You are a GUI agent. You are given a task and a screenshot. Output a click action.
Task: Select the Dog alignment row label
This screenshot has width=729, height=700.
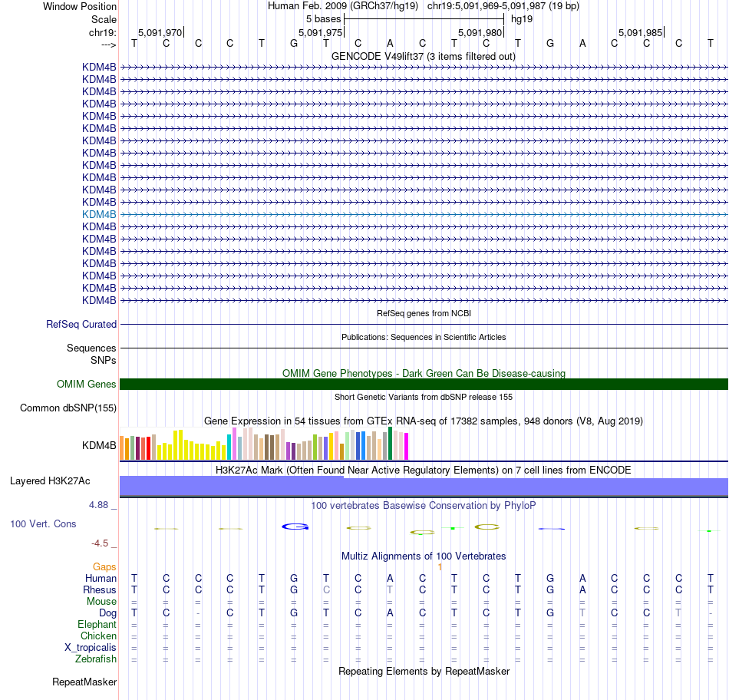[x=107, y=613]
